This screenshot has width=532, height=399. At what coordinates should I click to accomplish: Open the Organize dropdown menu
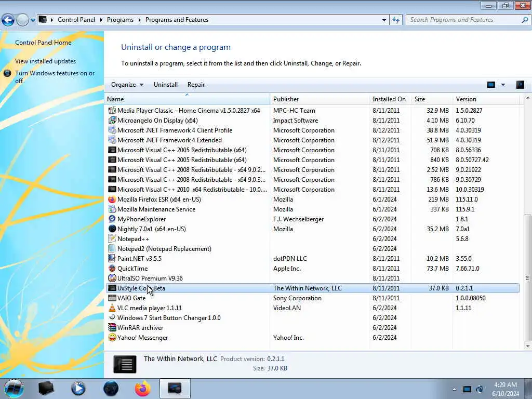coord(127,85)
